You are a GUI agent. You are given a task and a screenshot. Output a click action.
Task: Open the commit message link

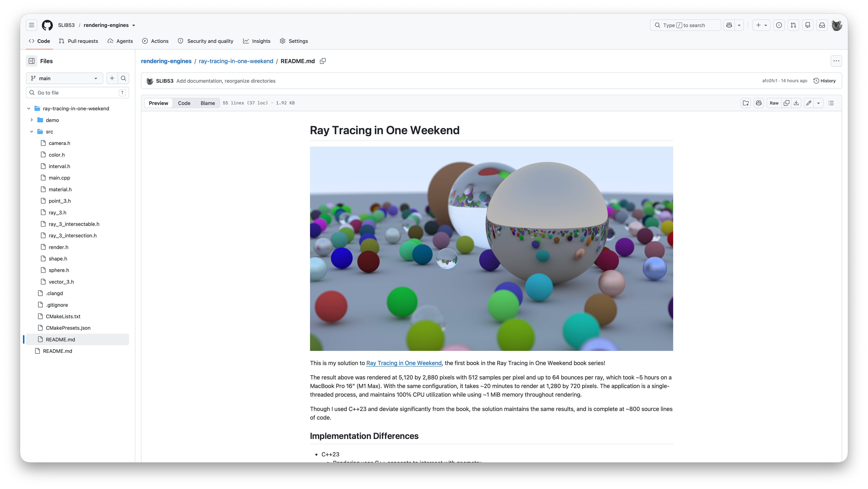coord(226,81)
